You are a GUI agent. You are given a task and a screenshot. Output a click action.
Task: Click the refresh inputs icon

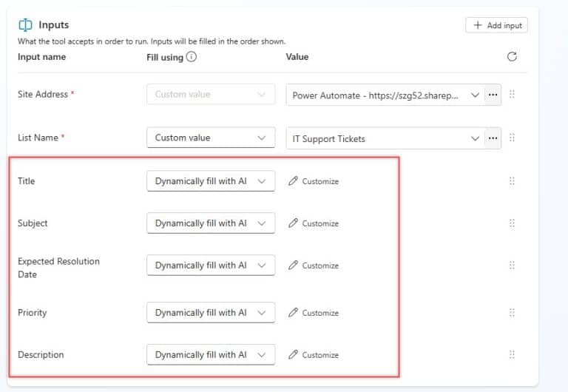click(x=512, y=57)
